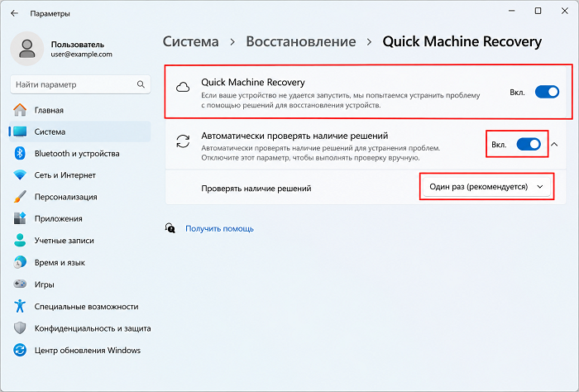Click the help icon beside Получить помощь

[x=170, y=228]
